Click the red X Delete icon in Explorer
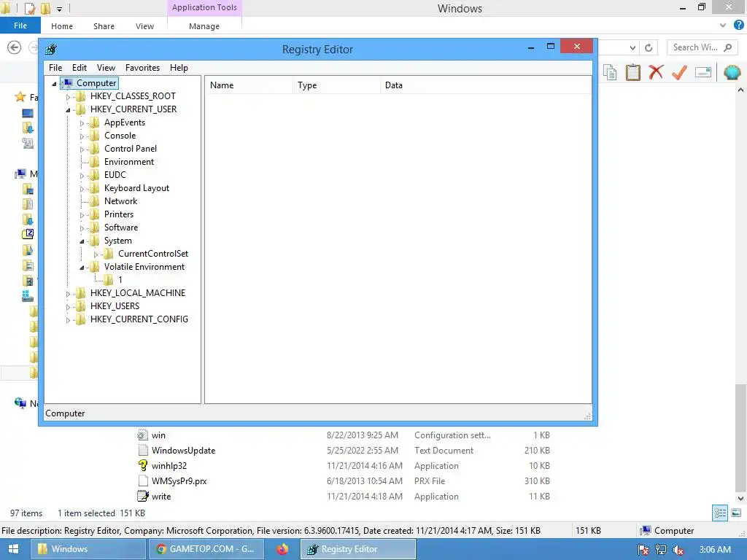The image size is (747, 560). click(x=656, y=72)
